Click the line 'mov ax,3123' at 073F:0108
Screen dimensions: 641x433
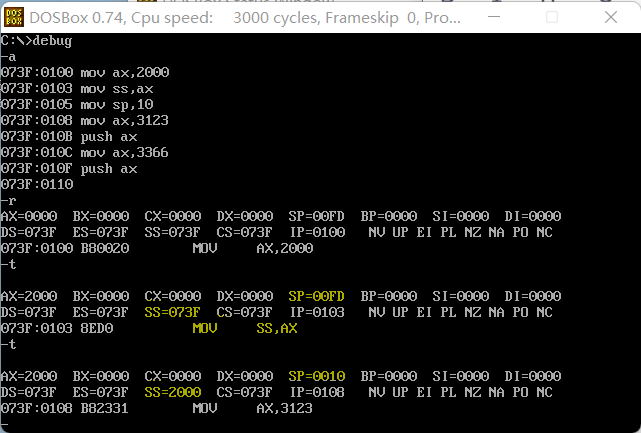(85, 120)
